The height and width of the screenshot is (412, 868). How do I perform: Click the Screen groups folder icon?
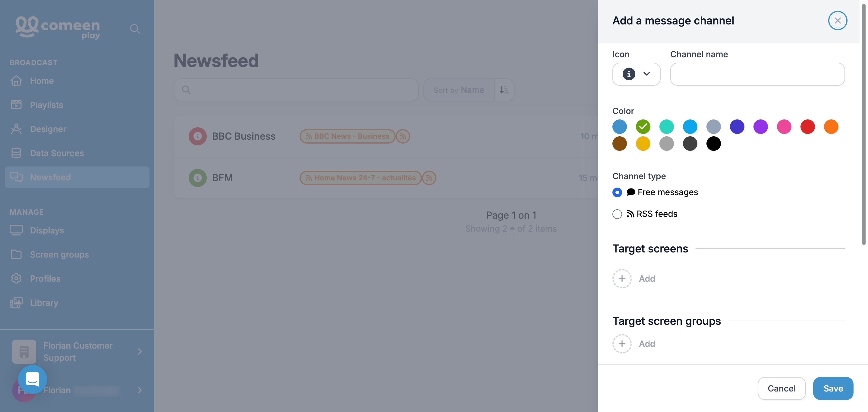16,255
